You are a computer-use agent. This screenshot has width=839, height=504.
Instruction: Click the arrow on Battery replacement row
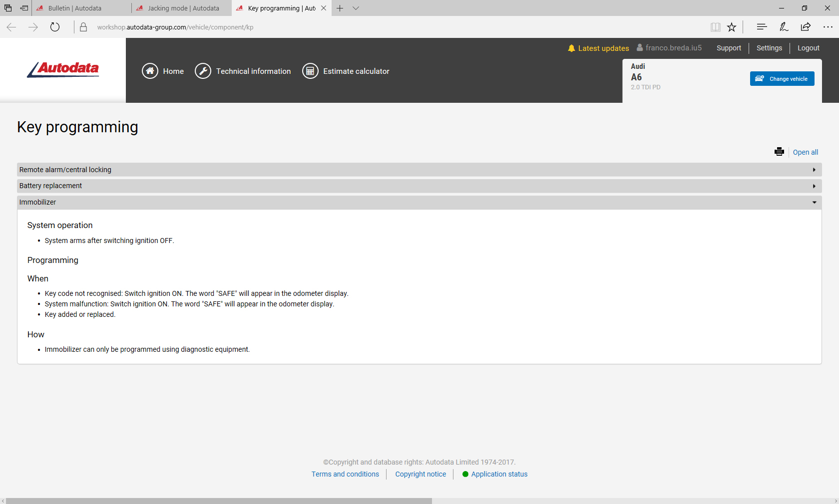814,186
